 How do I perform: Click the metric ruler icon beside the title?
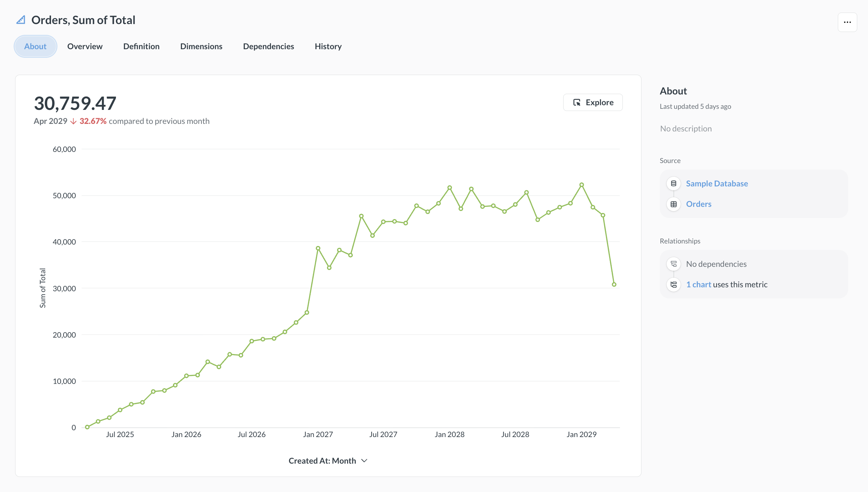pyautogui.click(x=21, y=20)
